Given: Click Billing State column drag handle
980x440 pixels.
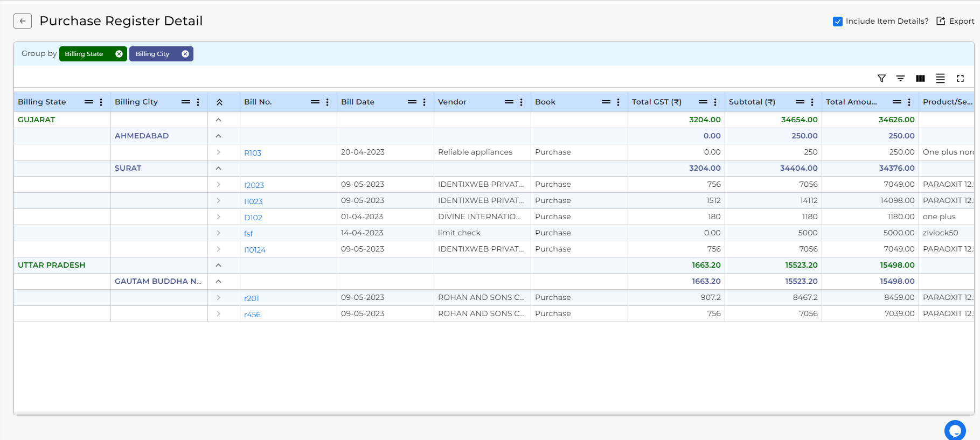Looking at the screenshot, I should [x=89, y=102].
